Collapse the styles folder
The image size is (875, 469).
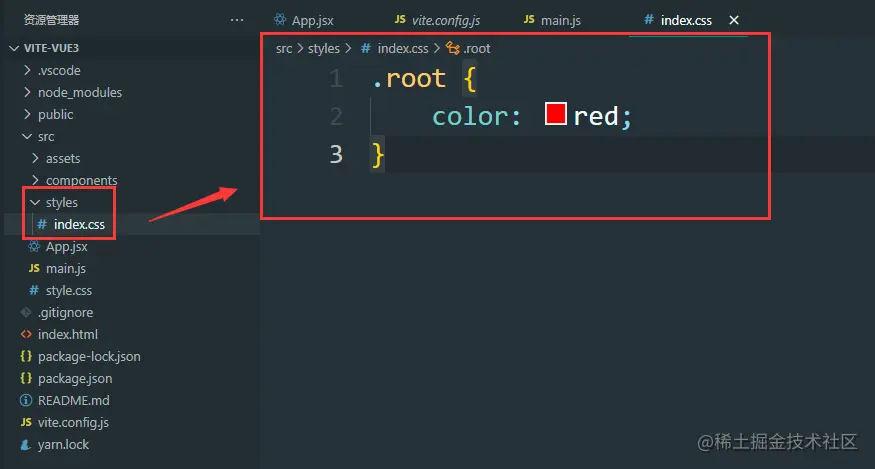pyautogui.click(x=35, y=203)
